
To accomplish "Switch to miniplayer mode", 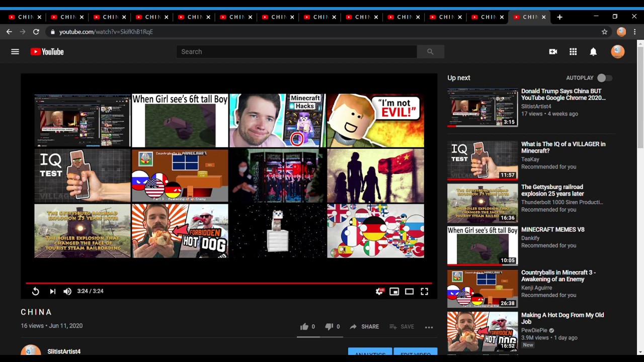I will [394, 291].
